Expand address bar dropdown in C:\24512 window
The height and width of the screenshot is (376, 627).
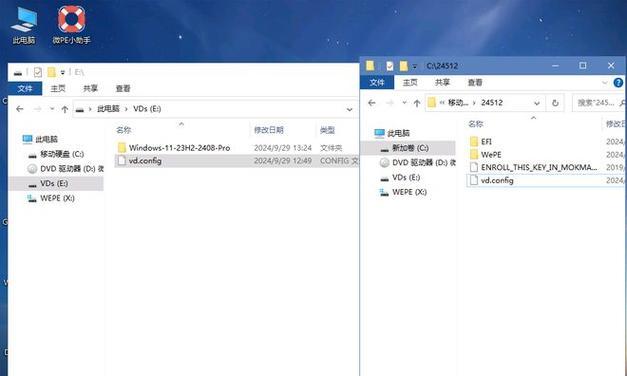pos(537,103)
